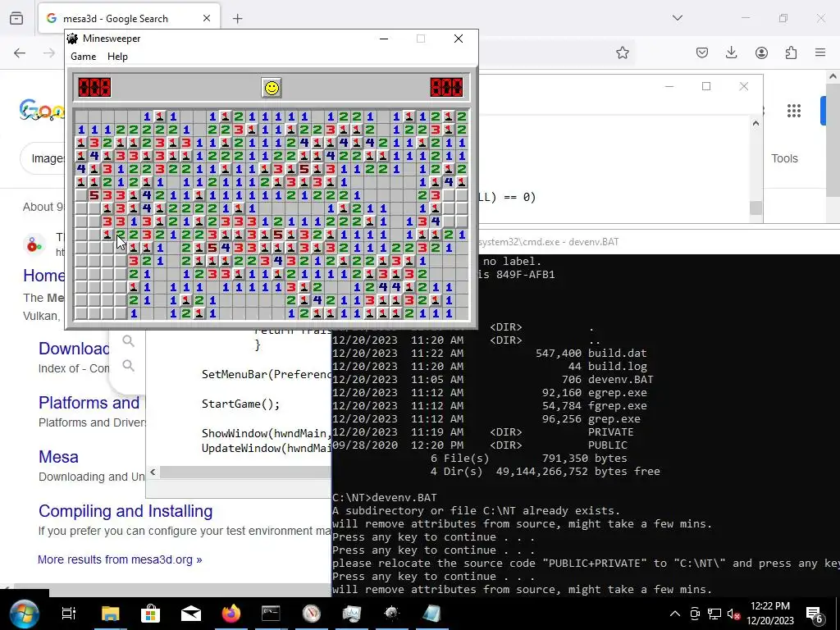Show hidden system tray icons

coord(675,614)
